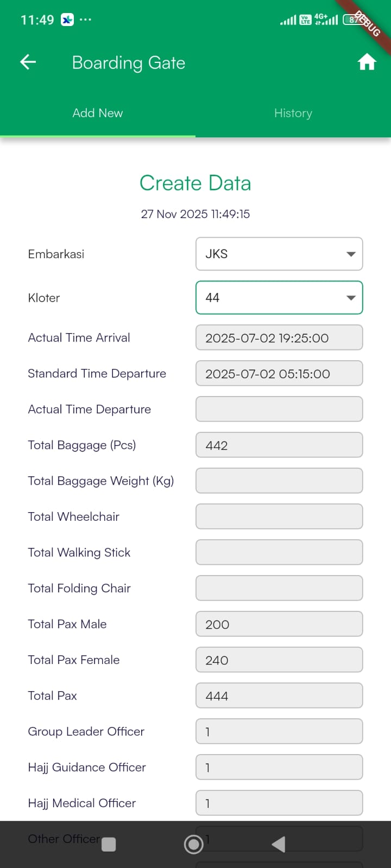Select the Total Walking Stick field
This screenshot has height=868, width=391.
pyautogui.click(x=279, y=552)
